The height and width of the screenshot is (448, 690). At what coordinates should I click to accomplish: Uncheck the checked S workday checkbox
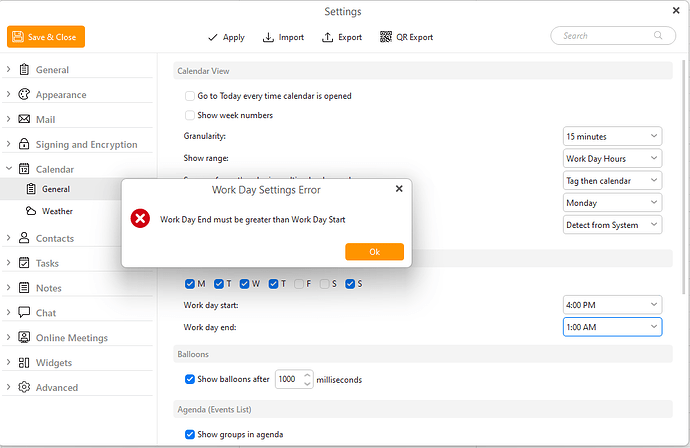coord(350,284)
